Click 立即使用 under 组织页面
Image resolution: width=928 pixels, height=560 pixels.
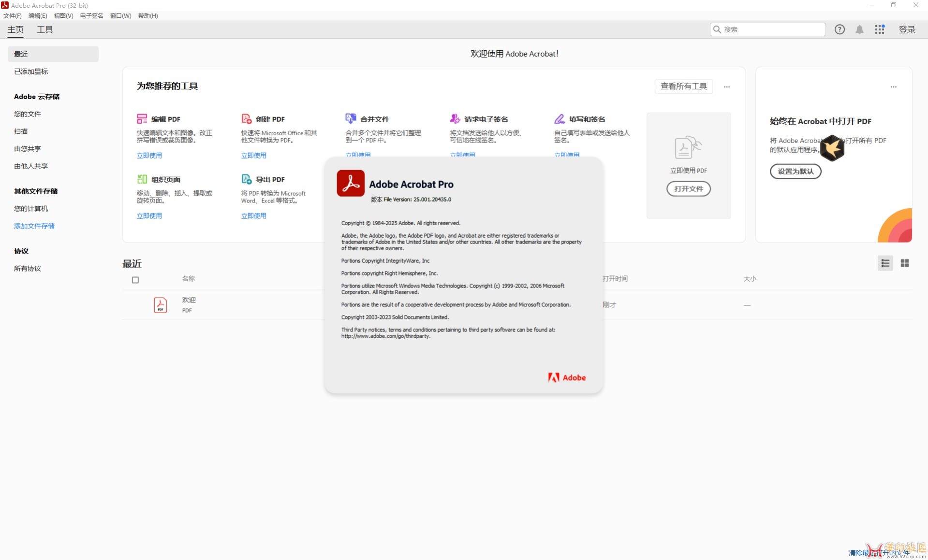pyautogui.click(x=149, y=216)
